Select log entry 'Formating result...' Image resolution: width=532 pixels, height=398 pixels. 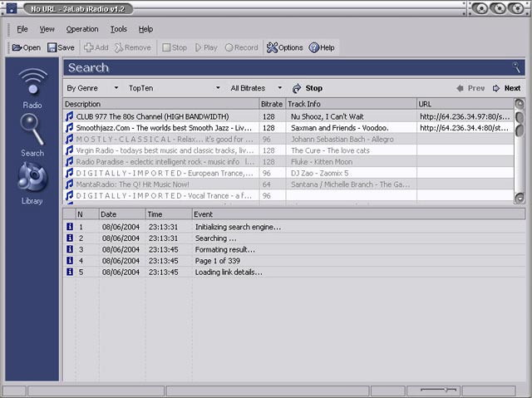294,249
